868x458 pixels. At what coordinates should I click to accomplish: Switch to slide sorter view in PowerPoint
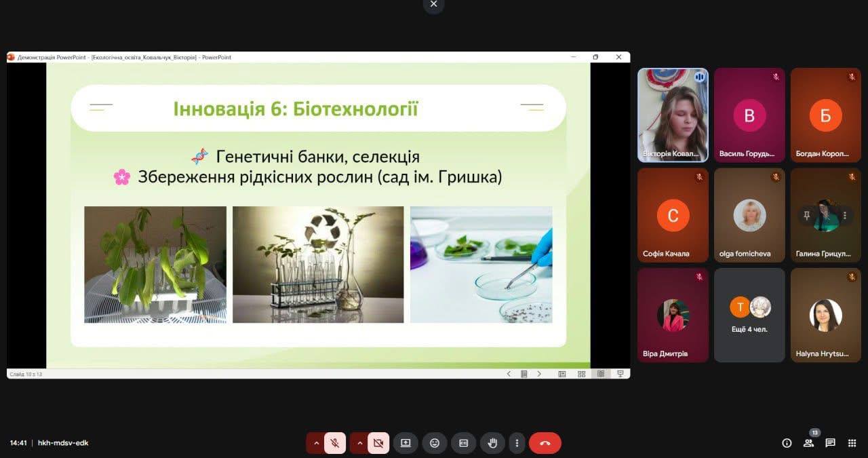pos(581,374)
